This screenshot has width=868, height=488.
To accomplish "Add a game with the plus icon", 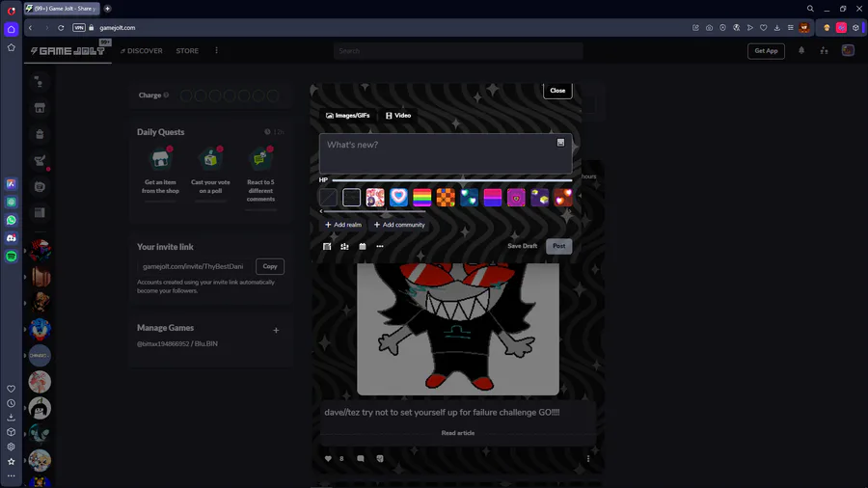I will [x=276, y=330].
